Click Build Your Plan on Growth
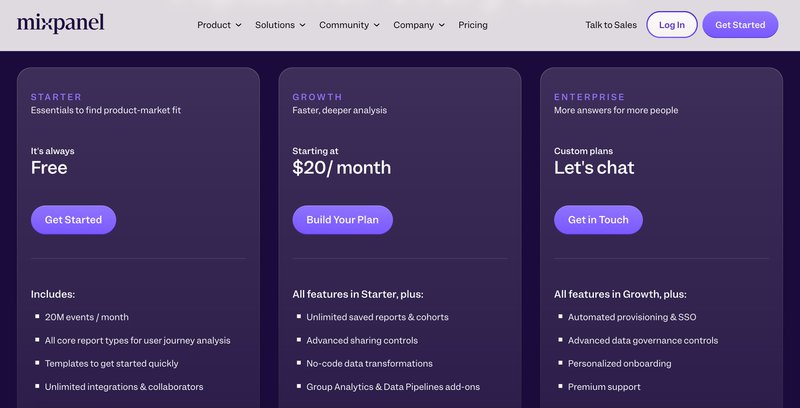Screen dimensions: 800x408 pyautogui.click(x=342, y=220)
